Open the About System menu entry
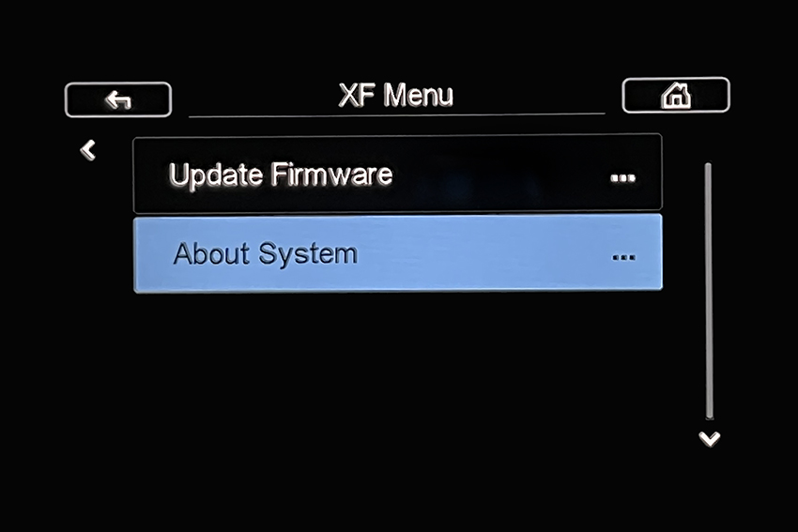Image resolution: width=798 pixels, height=532 pixels. [x=398, y=253]
